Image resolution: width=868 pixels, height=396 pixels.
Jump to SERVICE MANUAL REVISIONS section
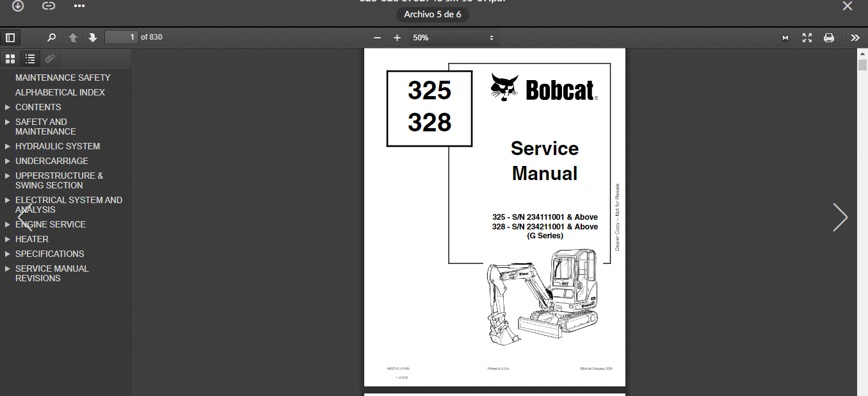[x=52, y=274]
